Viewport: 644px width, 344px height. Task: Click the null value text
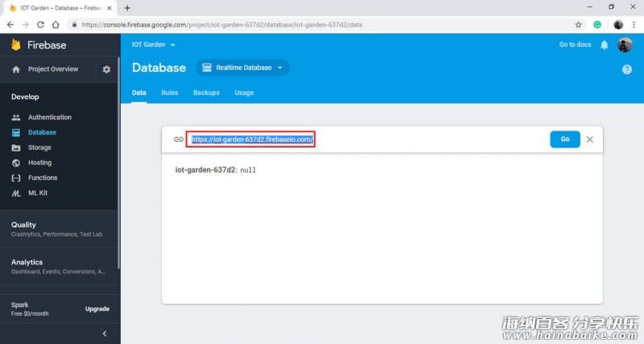point(248,170)
